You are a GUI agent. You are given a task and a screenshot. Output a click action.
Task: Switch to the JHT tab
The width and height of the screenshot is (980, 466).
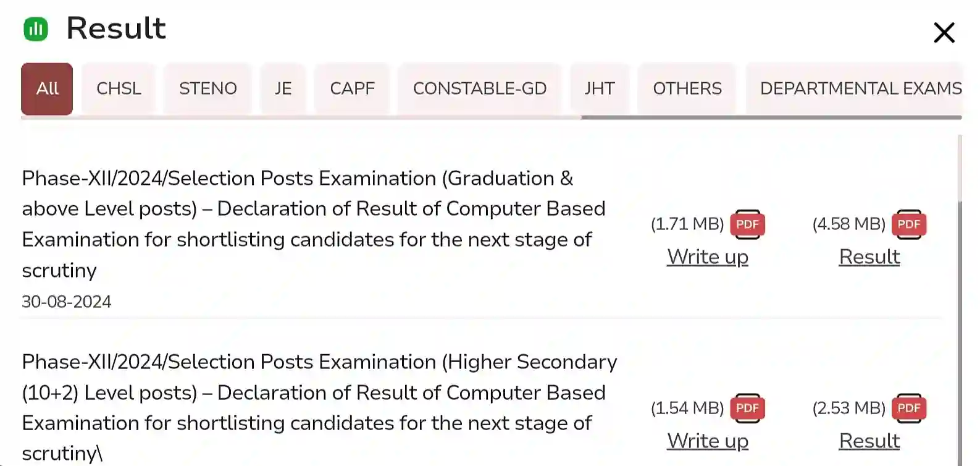tap(599, 88)
